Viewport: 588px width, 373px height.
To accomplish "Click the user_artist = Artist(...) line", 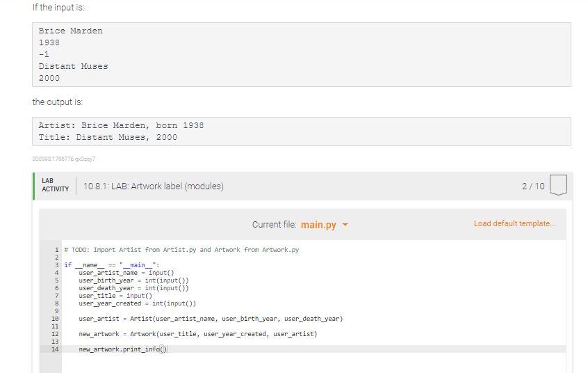I will click(x=211, y=319).
